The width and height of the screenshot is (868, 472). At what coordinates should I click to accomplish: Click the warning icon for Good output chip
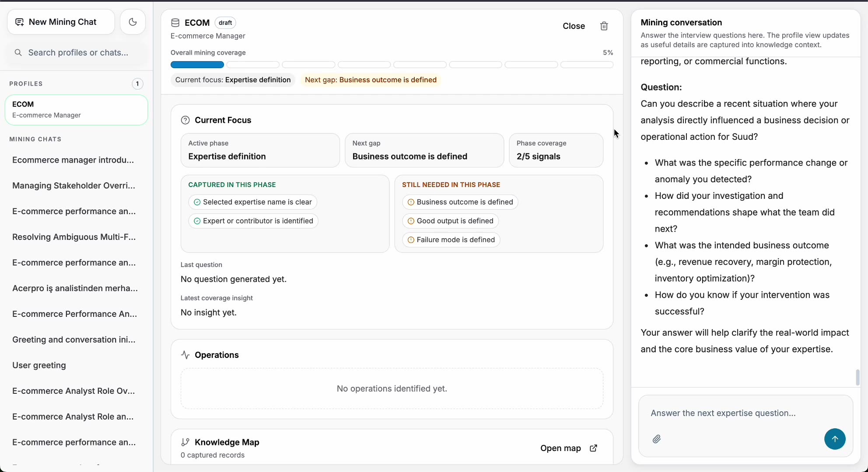pos(411,221)
